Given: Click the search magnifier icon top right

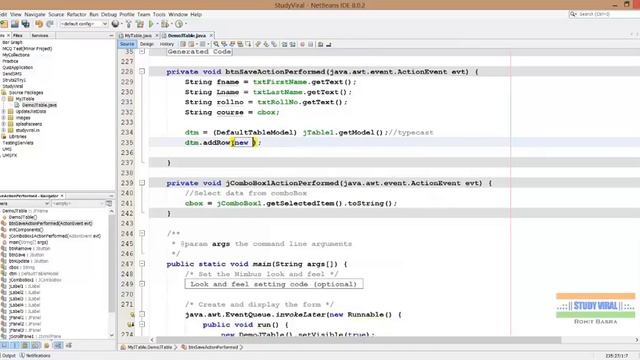Looking at the screenshot, I should [x=573, y=14].
